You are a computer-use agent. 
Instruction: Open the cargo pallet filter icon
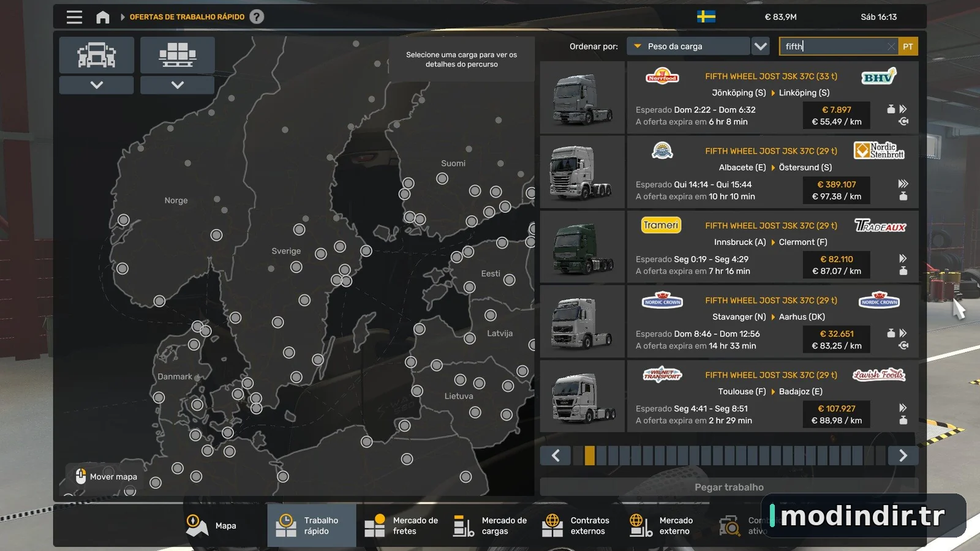pos(178,55)
